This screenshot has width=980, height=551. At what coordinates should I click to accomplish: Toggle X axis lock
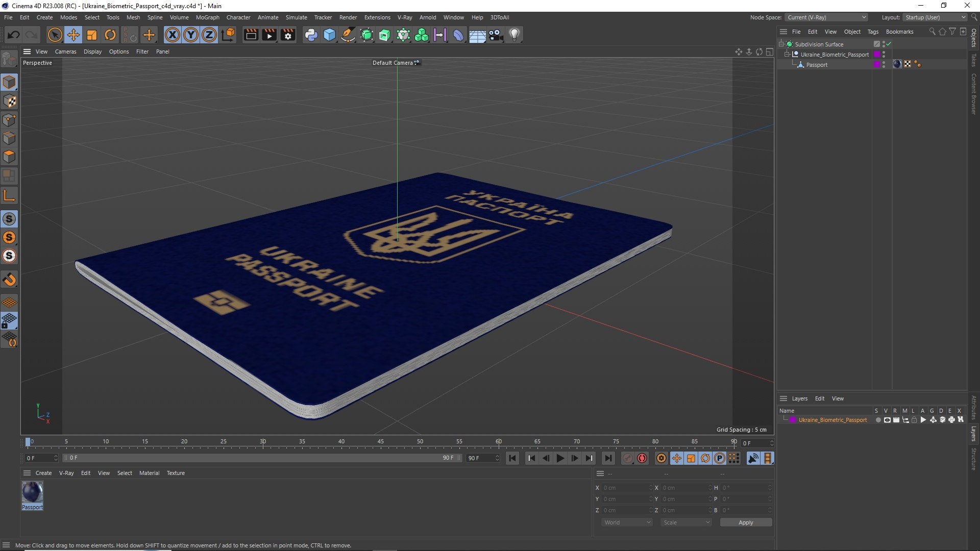click(x=173, y=35)
